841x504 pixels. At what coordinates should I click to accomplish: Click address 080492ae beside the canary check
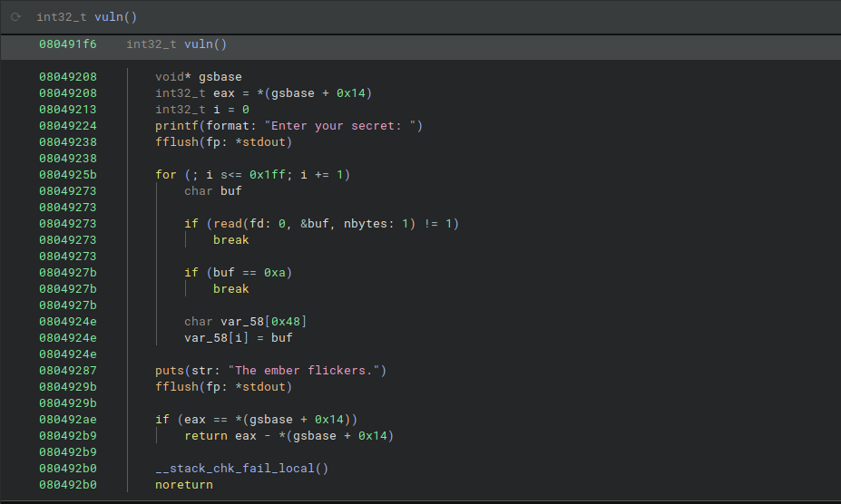[x=67, y=420]
